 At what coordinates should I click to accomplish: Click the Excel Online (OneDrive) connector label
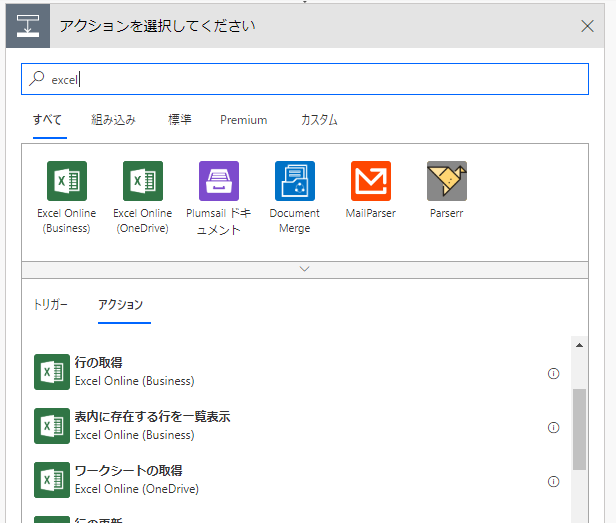point(143,221)
